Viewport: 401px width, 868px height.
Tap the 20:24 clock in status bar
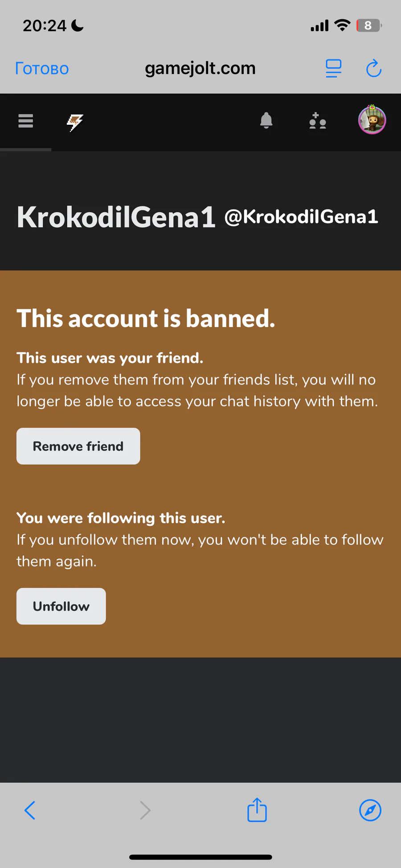pos(45,26)
